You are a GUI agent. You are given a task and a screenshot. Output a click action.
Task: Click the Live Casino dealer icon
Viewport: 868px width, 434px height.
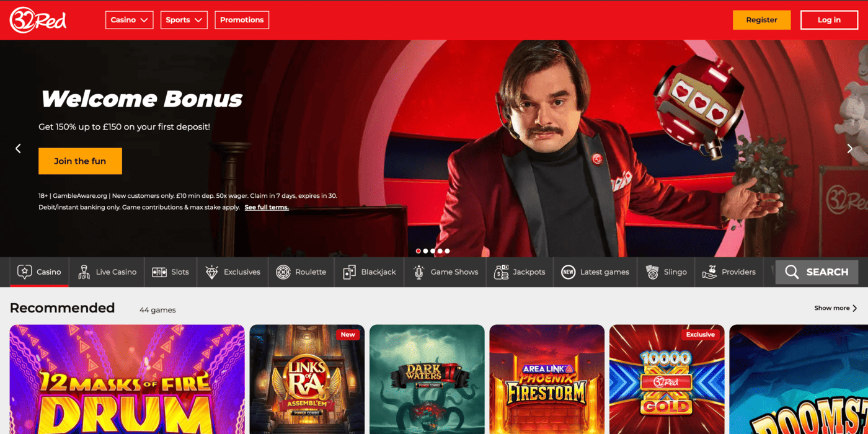point(84,272)
